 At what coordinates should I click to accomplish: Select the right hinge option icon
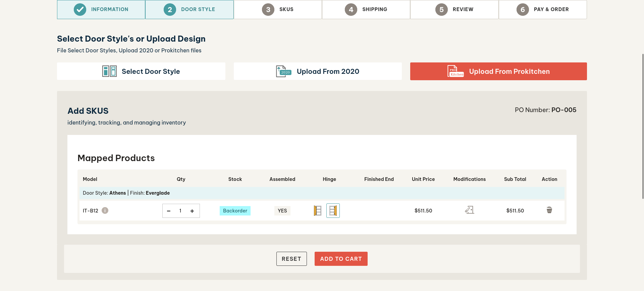(333, 211)
